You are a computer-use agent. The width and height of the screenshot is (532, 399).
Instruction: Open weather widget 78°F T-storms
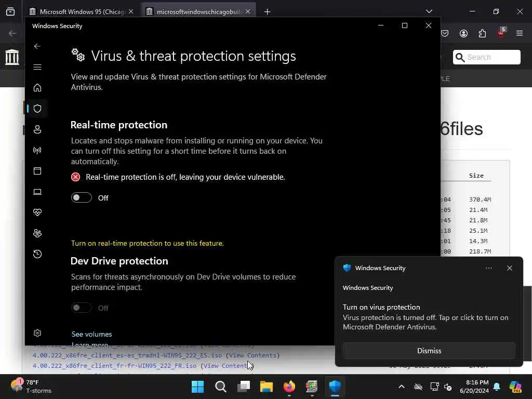31,387
